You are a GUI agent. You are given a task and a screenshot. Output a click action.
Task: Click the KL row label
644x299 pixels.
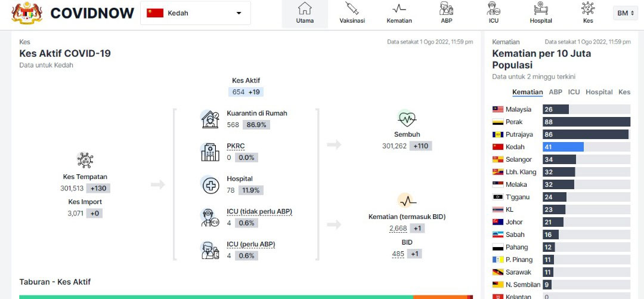[509, 209]
